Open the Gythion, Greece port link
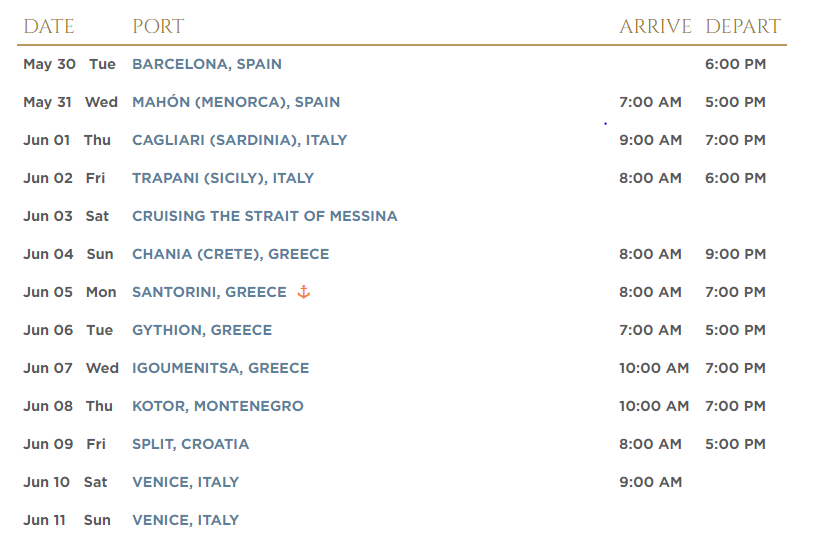The width and height of the screenshot is (823, 533). [202, 330]
